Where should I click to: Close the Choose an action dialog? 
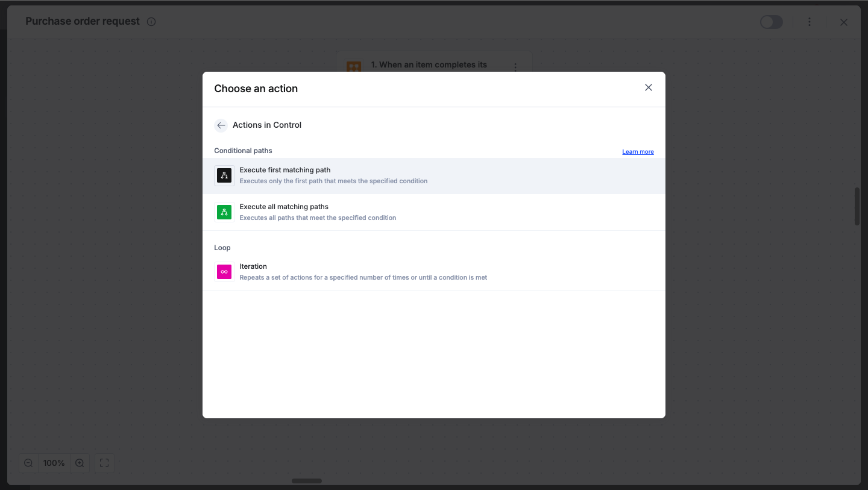[649, 87]
